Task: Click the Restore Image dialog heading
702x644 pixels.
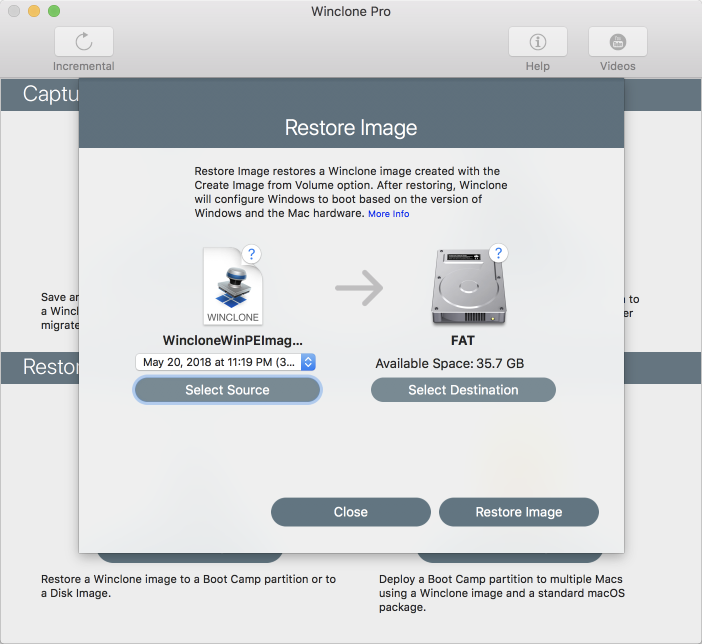Action: (351, 128)
